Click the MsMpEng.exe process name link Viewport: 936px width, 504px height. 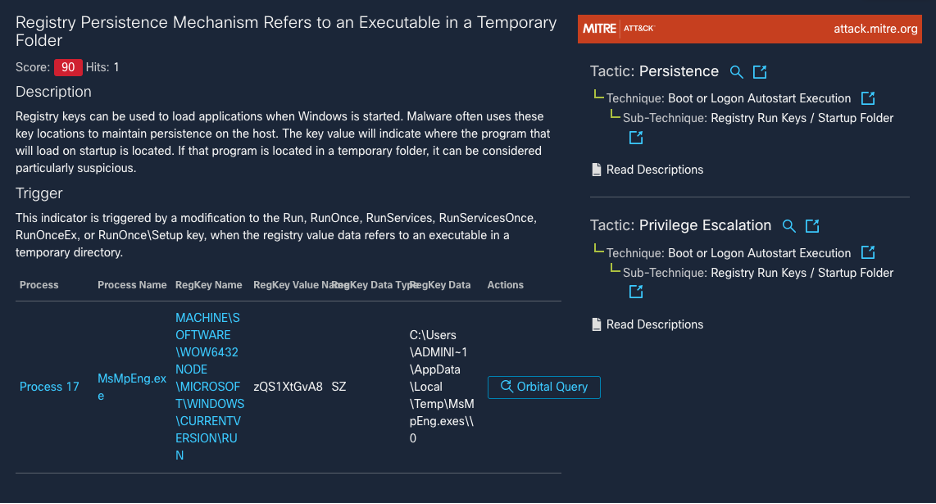point(131,387)
